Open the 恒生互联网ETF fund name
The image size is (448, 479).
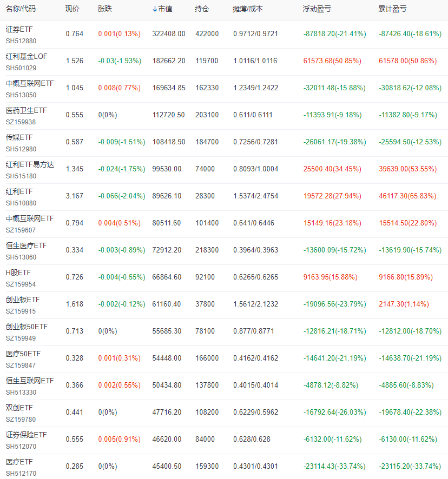tap(30, 381)
